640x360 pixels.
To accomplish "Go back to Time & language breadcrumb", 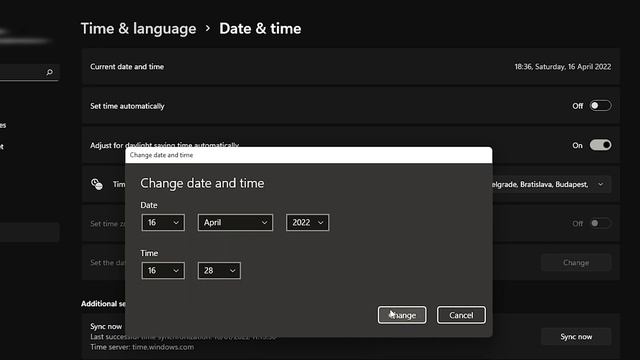I will pyautogui.click(x=138, y=29).
